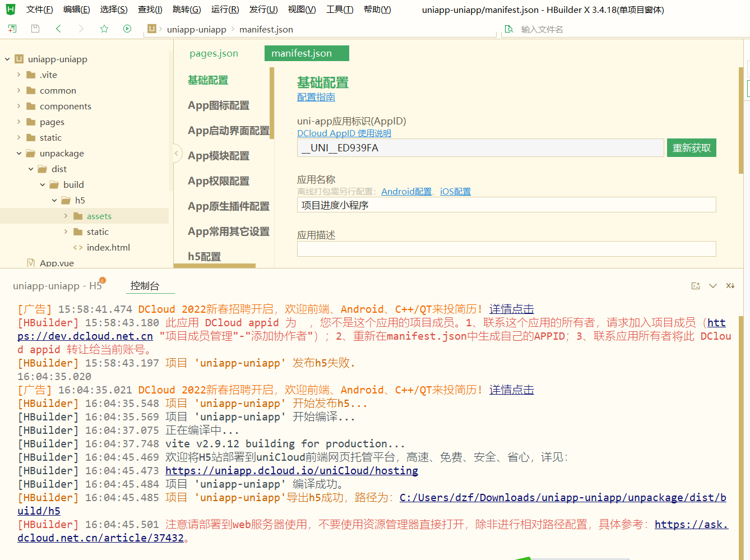Click manifest.json in the breadcrumb
Screen dimensions: 750x560
point(266,29)
